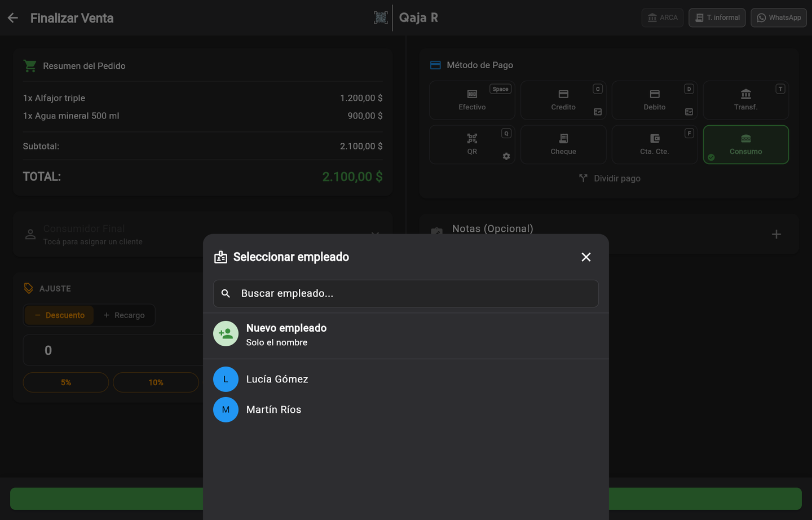This screenshot has height=520, width=812.
Task: Click the green total amount 2.100,00 $
Action: 352,177
